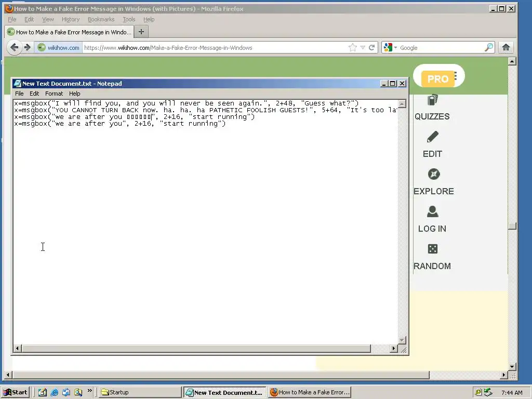This screenshot has height=399, width=532.
Task: Click the wikiHow Edit pencil icon
Action: (433, 137)
